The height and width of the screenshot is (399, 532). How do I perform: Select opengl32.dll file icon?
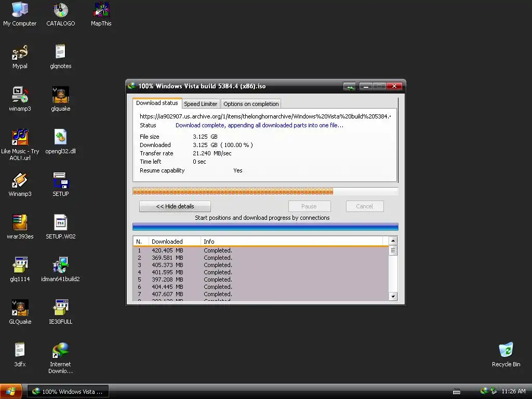point(60,142)
